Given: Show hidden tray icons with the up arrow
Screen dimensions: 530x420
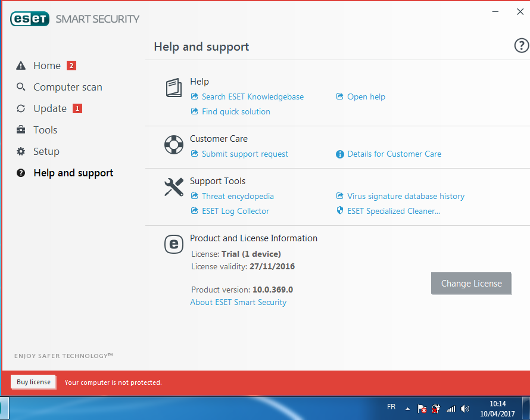Looking at the screenshot, I should click(408, 409).
